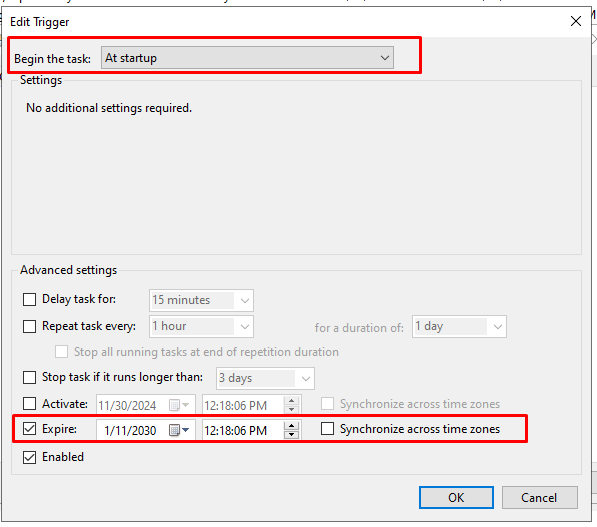Check the Repeat task every option
This screenshot has height=527, width=597.
(29, 326)
